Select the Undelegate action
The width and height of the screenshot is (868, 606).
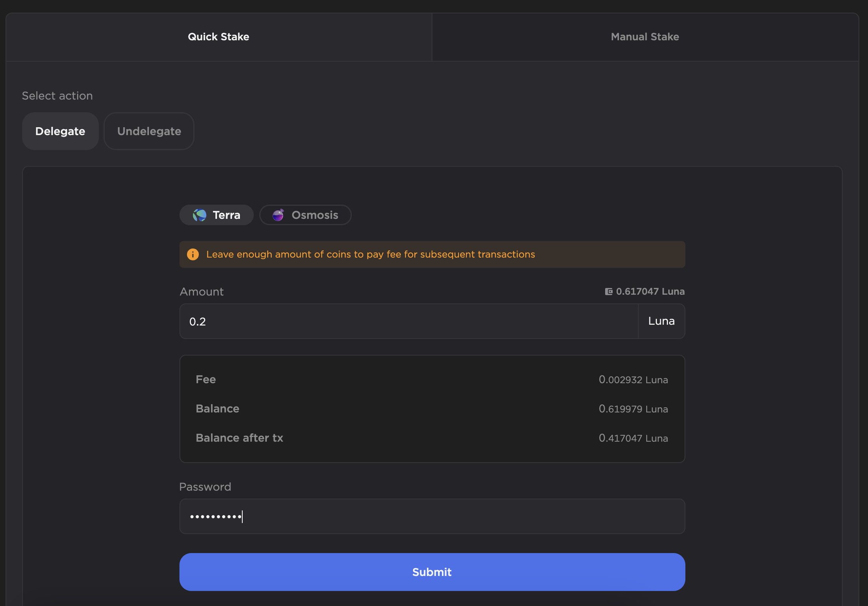149,131
